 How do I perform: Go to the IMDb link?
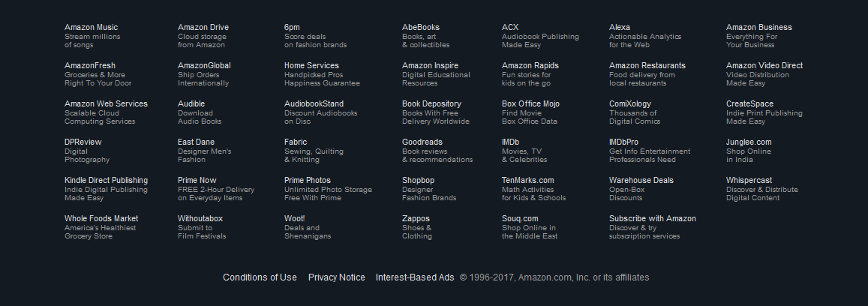(510, 142)
